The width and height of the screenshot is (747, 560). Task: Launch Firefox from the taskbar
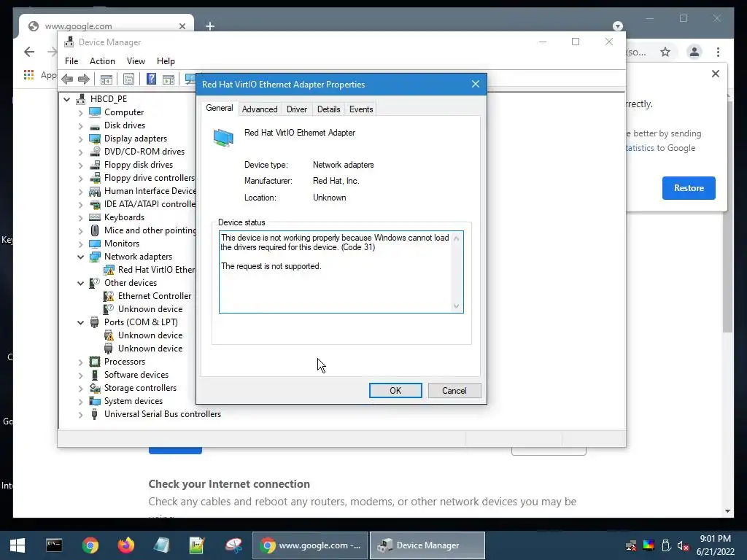click(126, 545)
